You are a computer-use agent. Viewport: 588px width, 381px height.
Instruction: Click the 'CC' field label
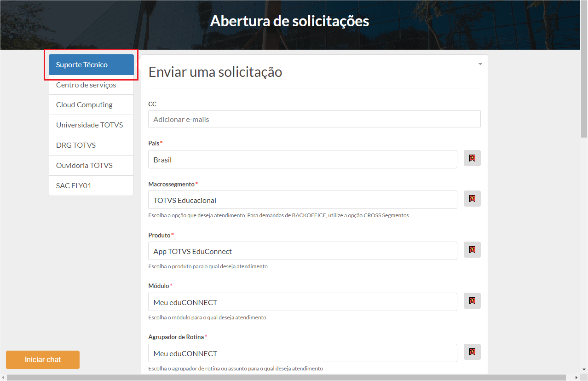(x=152, y=104)
